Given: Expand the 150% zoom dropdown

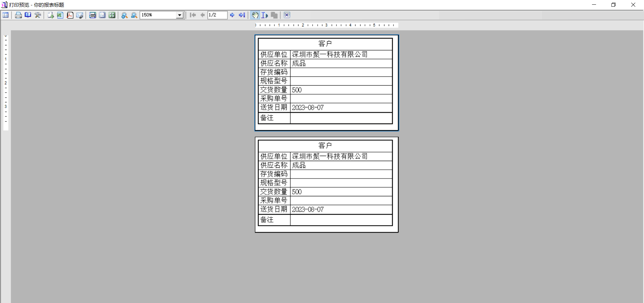Looking at the screenshot, I should (180, 15).
